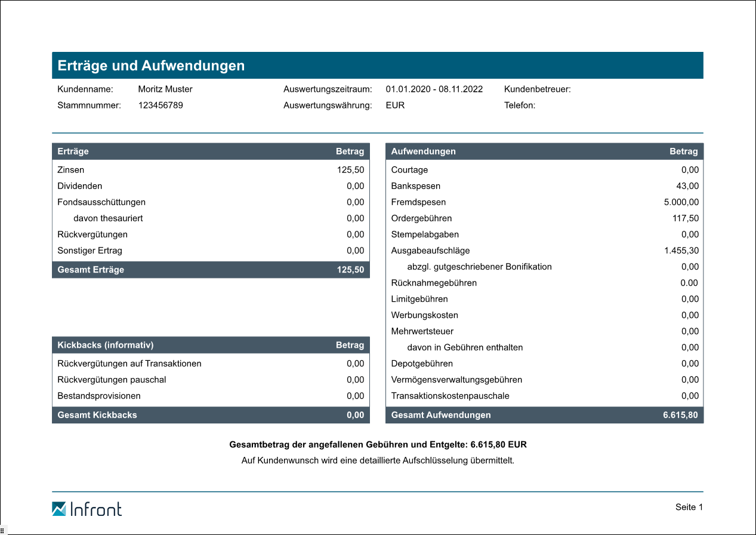Click the small dotted handle in bottom-left corner
This screenshot has width=756, height=535.
pos(2,530)
